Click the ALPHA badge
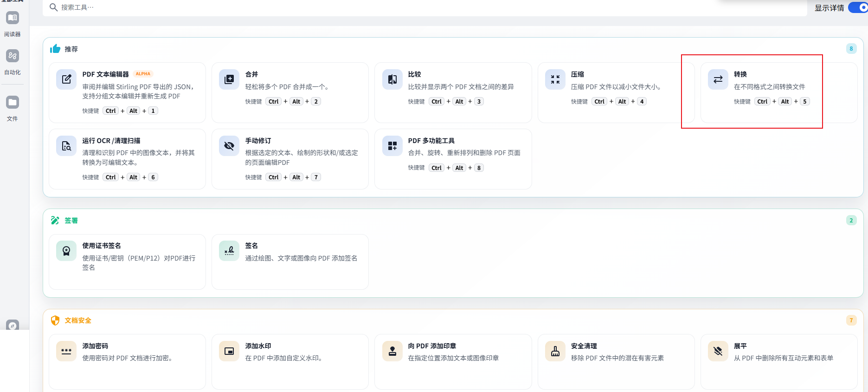 coord(143,74)
